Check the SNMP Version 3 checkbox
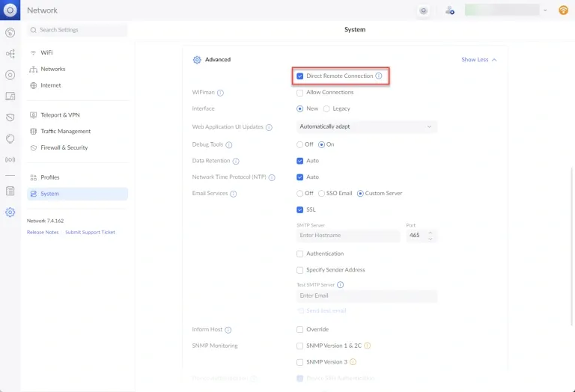 click(x=300, y=362)
